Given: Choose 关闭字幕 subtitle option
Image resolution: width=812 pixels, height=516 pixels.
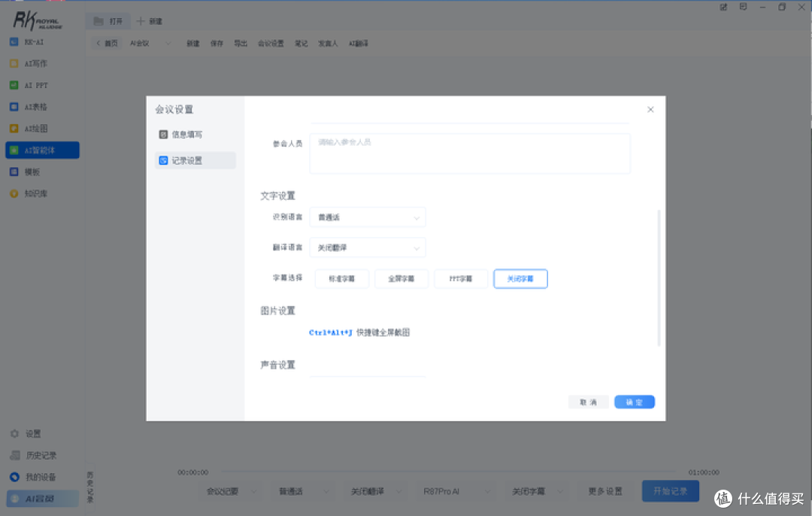Looking at the screenshot, I should point(520,279).
